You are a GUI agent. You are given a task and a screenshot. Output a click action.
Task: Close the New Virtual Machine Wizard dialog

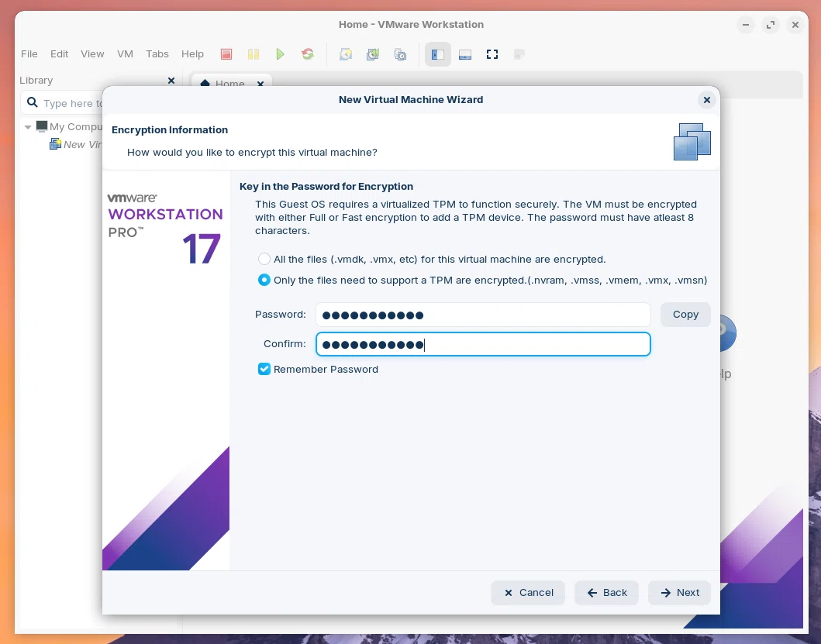[707, 99]
